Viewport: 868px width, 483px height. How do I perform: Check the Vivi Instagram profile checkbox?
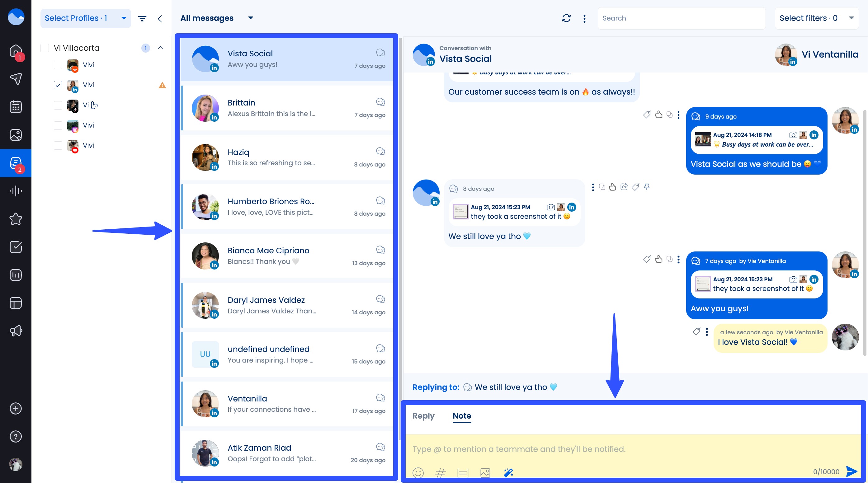pos(58,125)
